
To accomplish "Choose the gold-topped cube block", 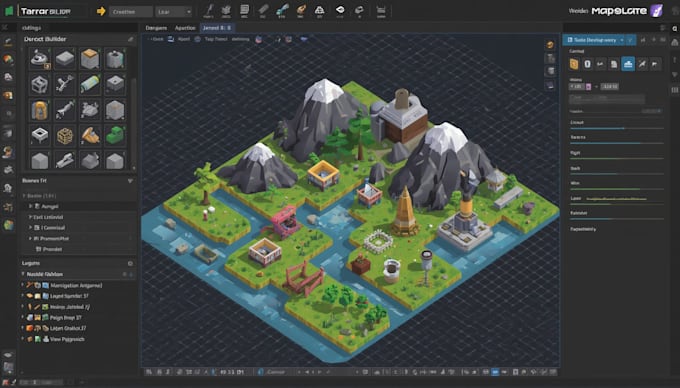I will [90, 59].
